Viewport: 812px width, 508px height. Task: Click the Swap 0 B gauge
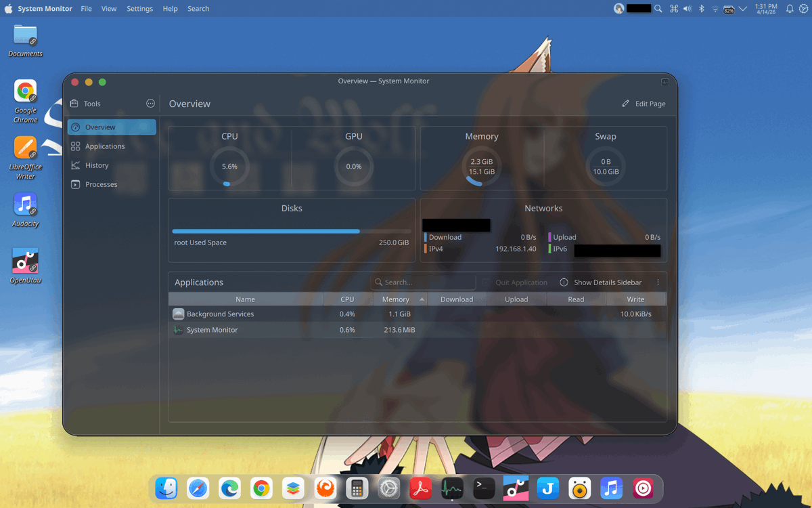606,167
